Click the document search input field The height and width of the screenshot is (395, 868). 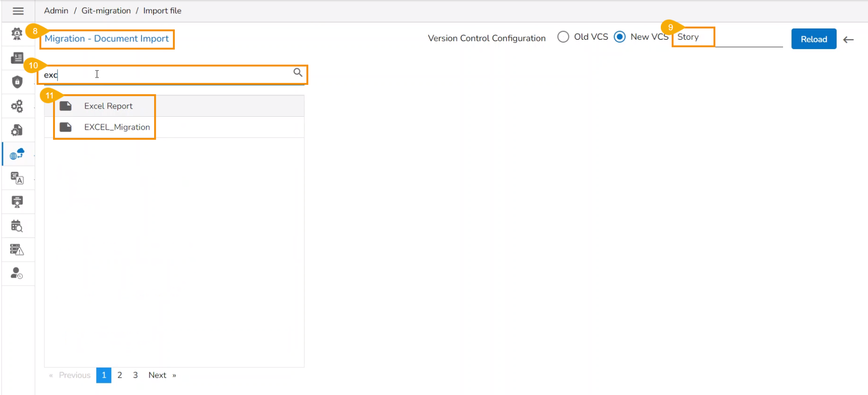pyautogui.click(x=167, y=75)
